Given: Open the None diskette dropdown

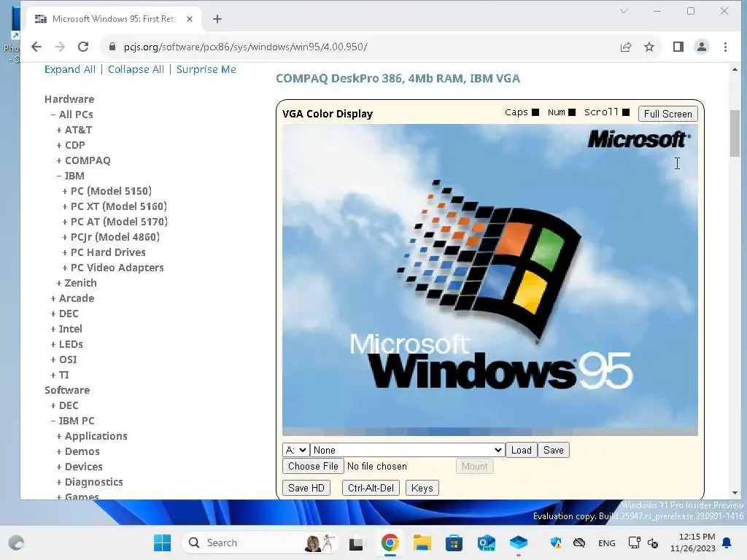Looking at the screenshot, I should tap(407, 450).
